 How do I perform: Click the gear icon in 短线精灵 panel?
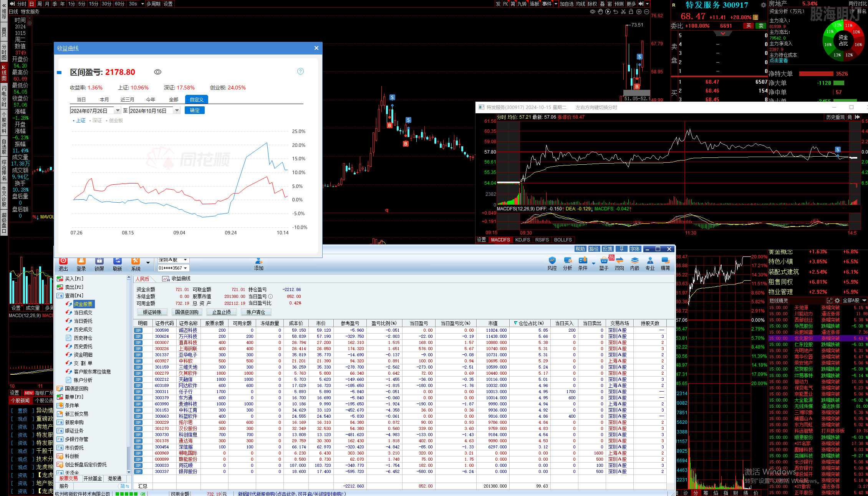point(837,301)
